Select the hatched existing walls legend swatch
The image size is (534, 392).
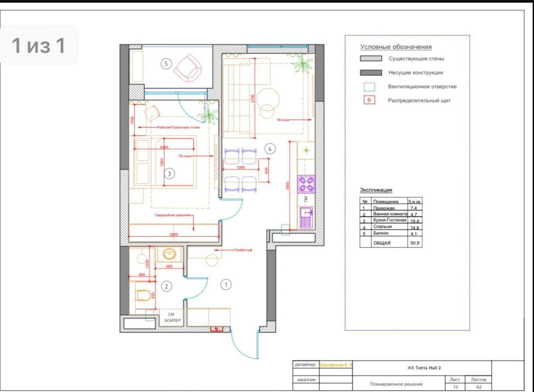click(371, 59)
